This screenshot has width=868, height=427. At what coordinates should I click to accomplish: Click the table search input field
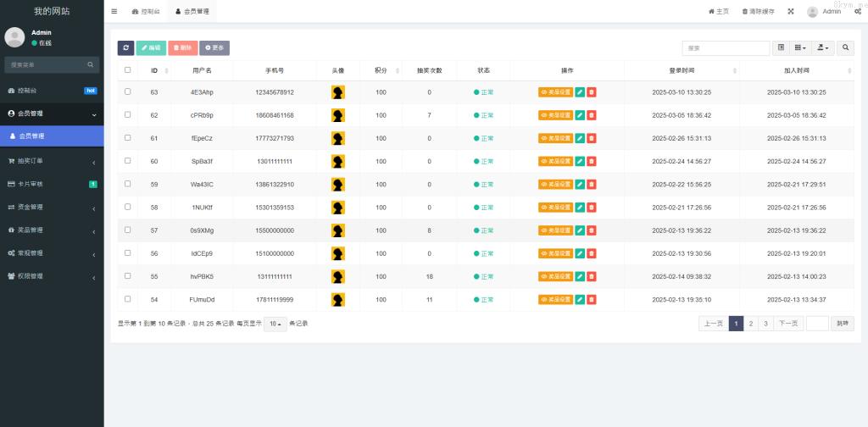pos(726,48)
